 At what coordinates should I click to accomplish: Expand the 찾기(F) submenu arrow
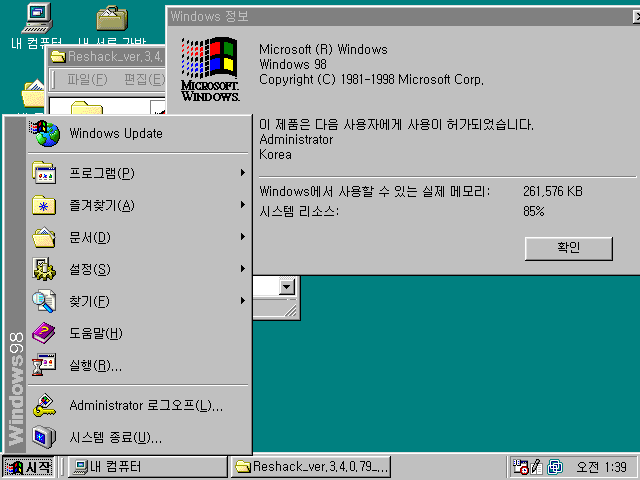pos(243,301)
